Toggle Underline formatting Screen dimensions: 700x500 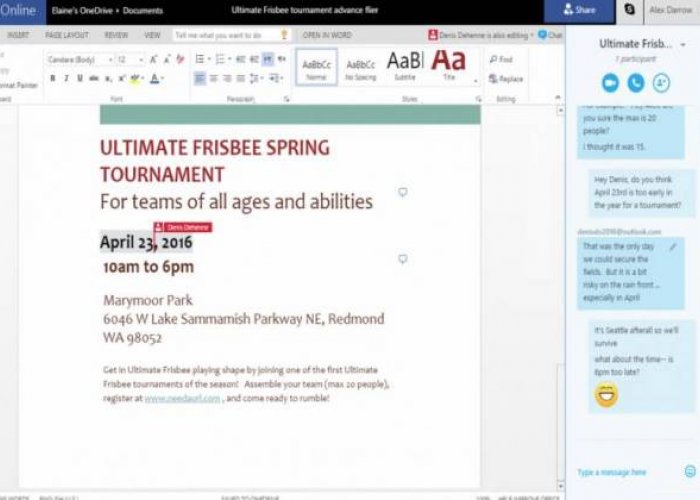tap(80, 78)
